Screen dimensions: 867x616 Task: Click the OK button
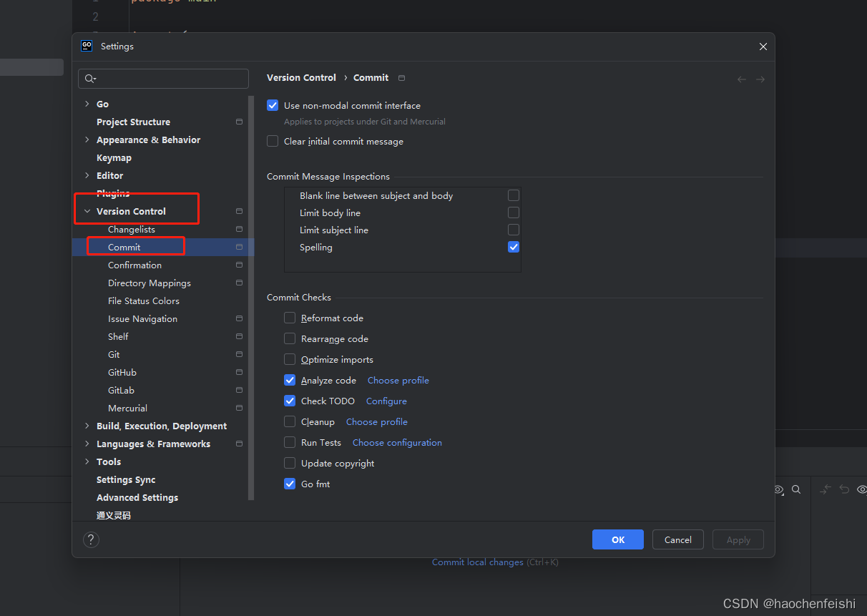(x=618, y=539)
